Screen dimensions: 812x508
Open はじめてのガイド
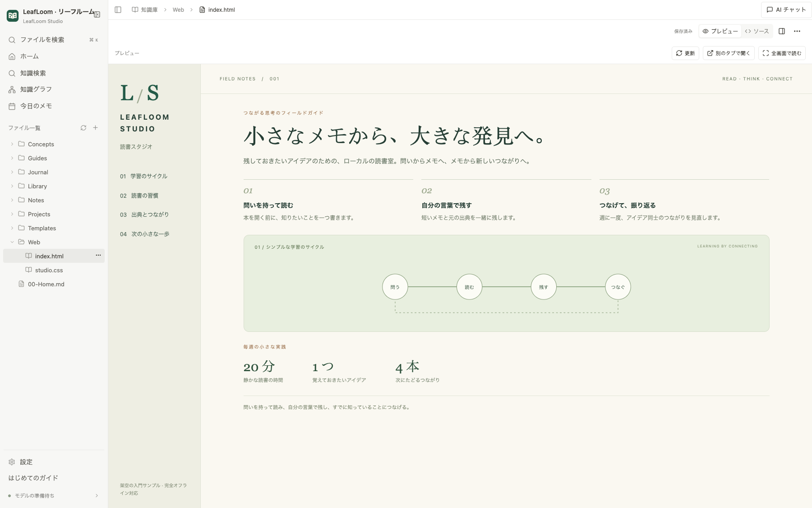pyautogui.click(x=33, y=478)
